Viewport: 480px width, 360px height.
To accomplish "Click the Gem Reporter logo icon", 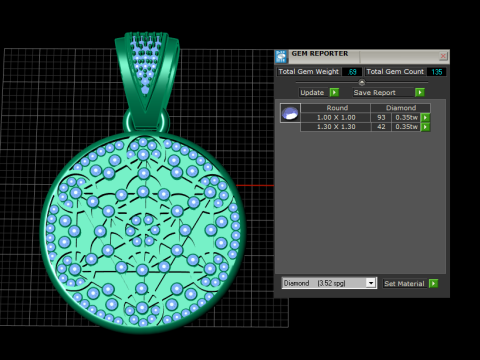I will coord(281,57).
